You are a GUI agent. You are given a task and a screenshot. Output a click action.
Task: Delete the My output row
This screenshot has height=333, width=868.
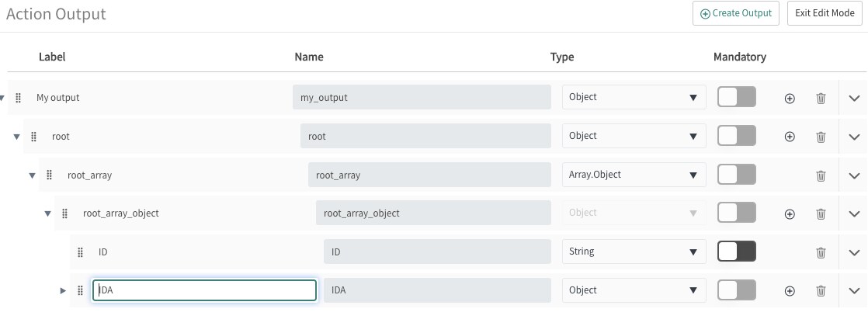click(821, 99)
